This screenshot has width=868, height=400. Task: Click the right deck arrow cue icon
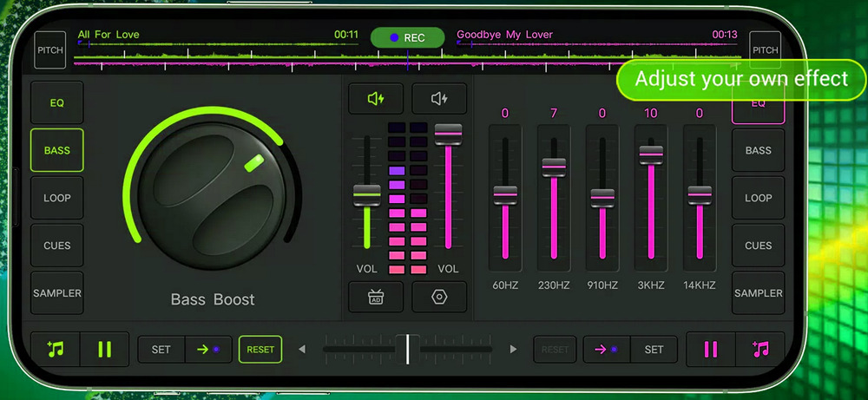pos(606,350)
